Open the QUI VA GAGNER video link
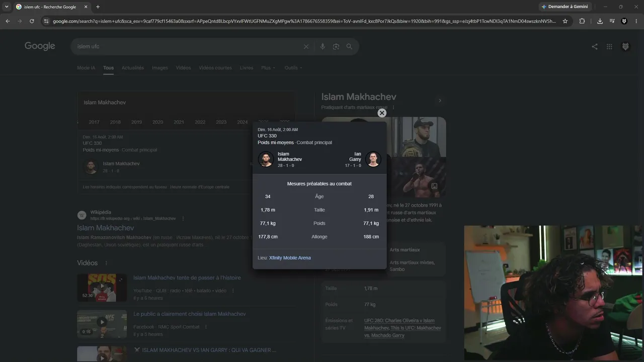 205,350
